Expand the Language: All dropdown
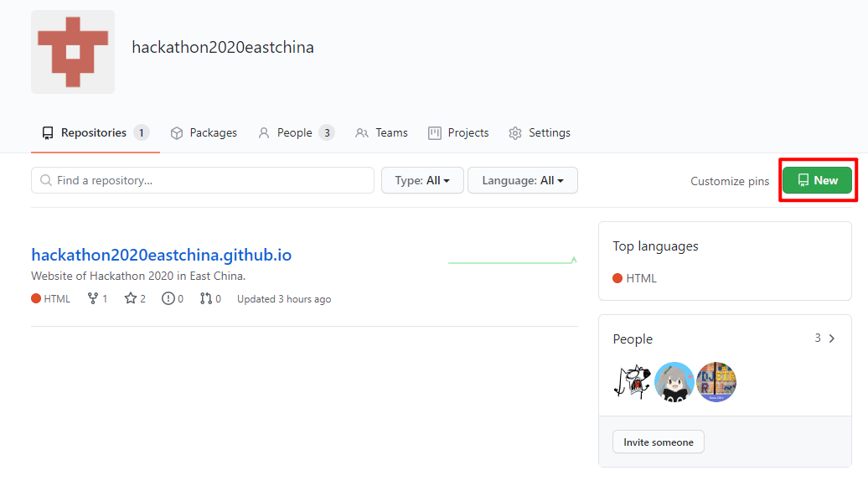Viewport: 868px width, 486px height. pyautogui.click(x=522, y=180)
